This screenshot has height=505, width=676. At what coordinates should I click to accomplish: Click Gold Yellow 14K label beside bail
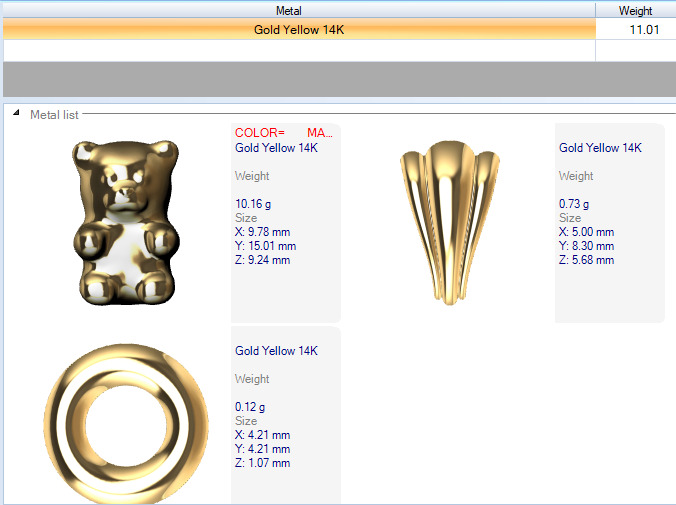click(600, 148)
